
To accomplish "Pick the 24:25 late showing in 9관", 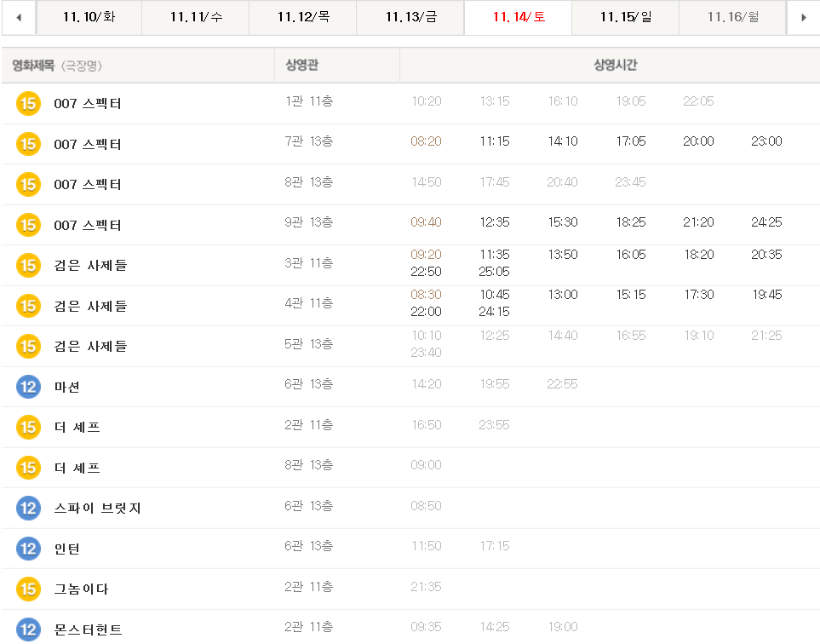I will coord(766,222).
